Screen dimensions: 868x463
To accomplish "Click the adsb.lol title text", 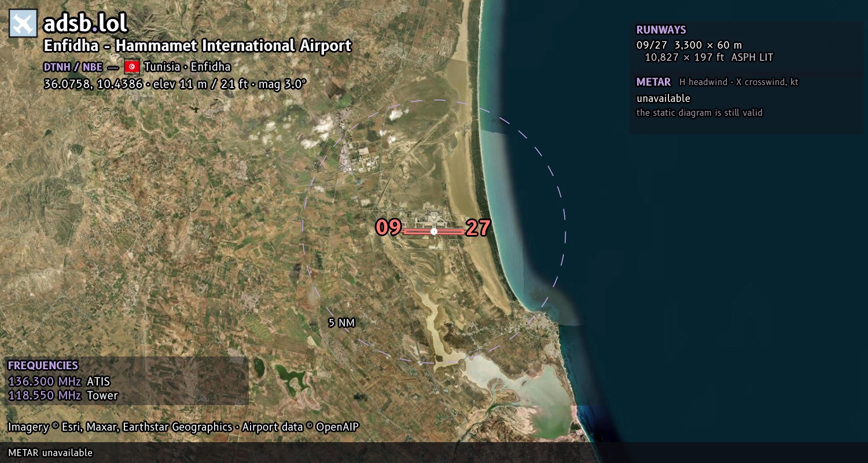I will 85,24.
